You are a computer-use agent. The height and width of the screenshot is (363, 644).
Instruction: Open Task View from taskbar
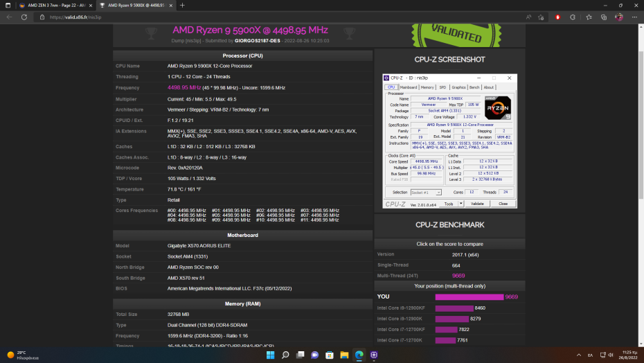click(301, 355)
